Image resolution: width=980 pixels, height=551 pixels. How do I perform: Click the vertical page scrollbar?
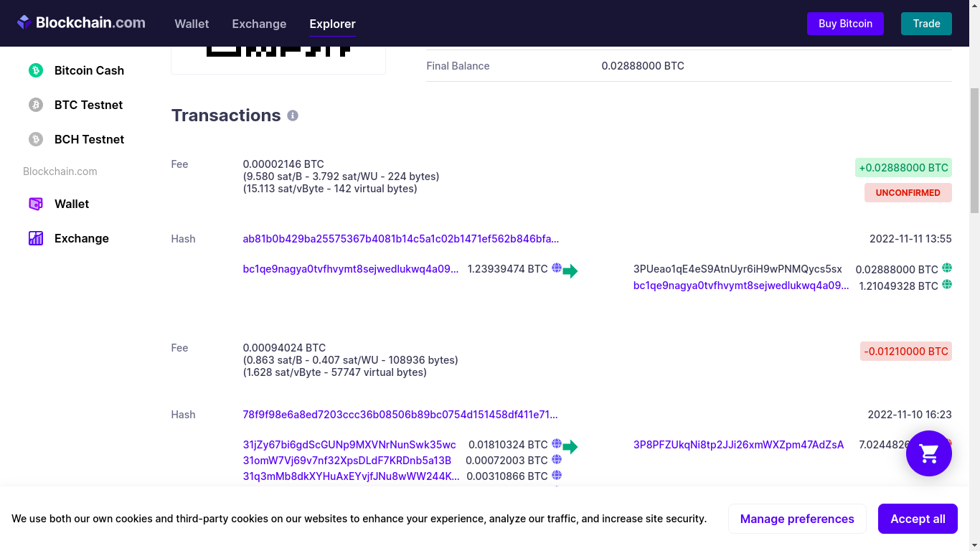point(974,151)
